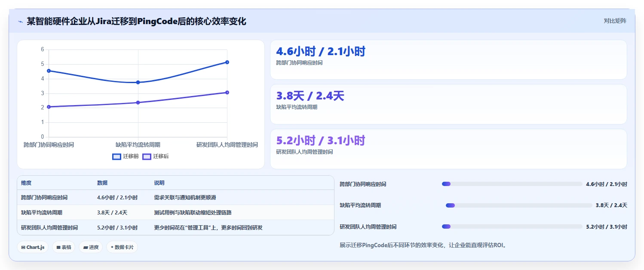Click the 进度 tag chip
Image resolution: width=644 pixels, height=270 pixels.
91,247
